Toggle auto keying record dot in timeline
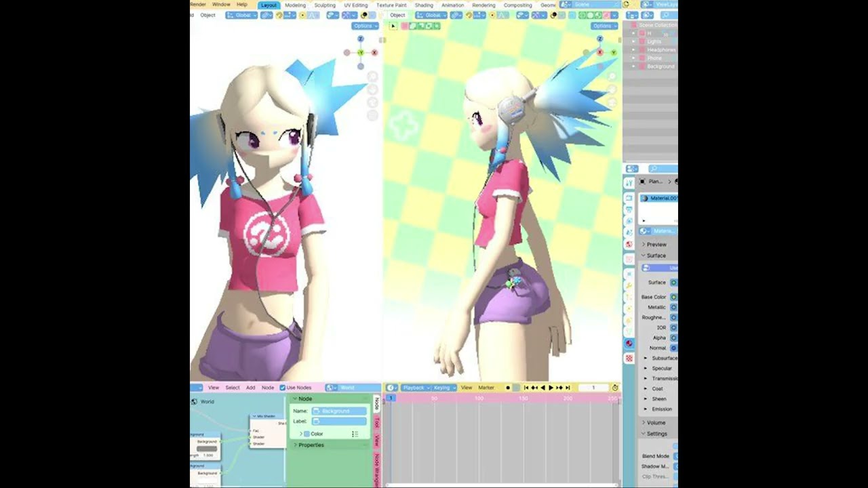Screen dimensions: 868x488 [508, 388]
